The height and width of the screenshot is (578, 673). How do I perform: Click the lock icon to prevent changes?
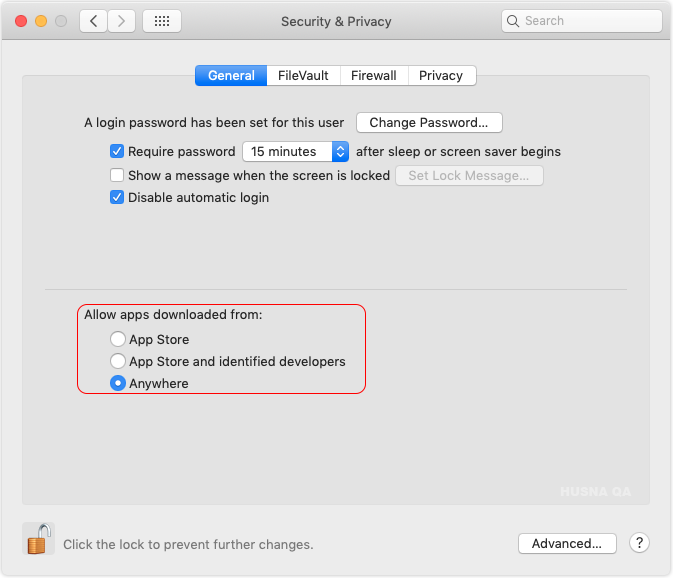pyautogui.click(x=39, y=539)
